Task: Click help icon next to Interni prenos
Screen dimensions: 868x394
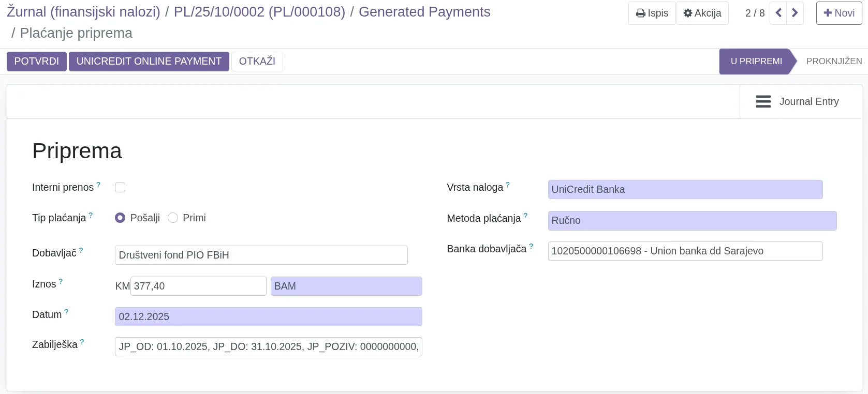Action: point(98,185)
